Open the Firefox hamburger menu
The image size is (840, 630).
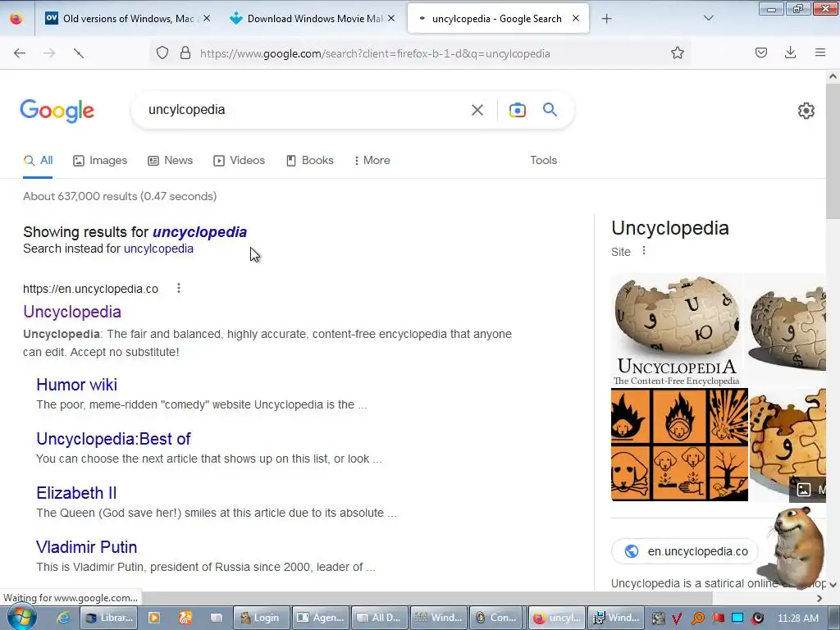[x=820, y=53]
